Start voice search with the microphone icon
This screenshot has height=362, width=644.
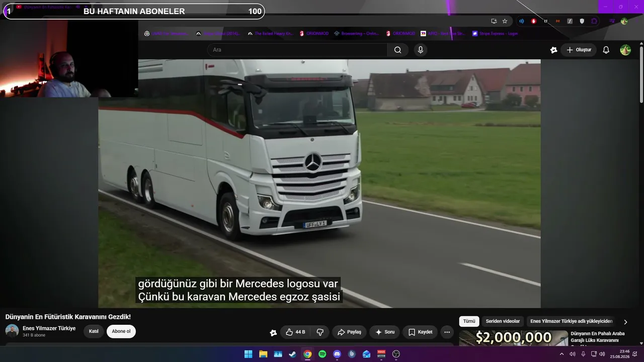421,50
